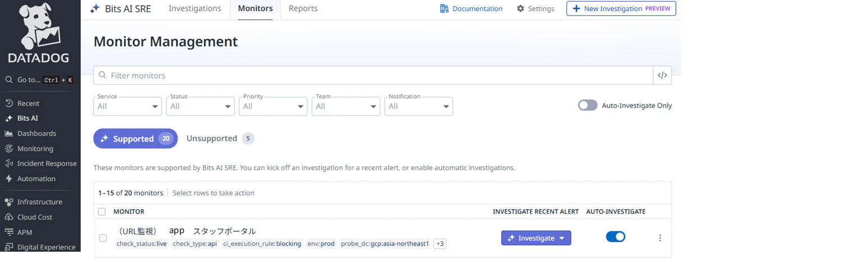Open the Documentation link
Viewport: 868px width, 259px height.
point(471,8)
